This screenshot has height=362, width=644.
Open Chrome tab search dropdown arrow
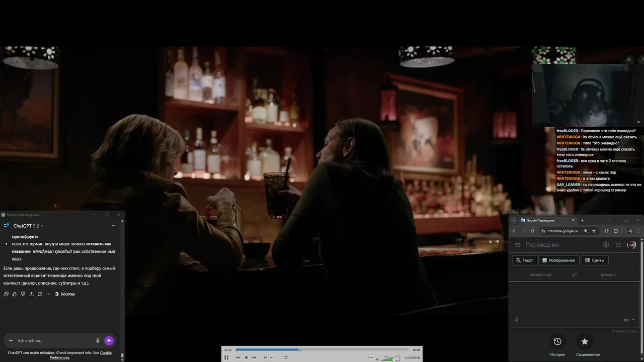pyautogui.click(x=514, y=220)
